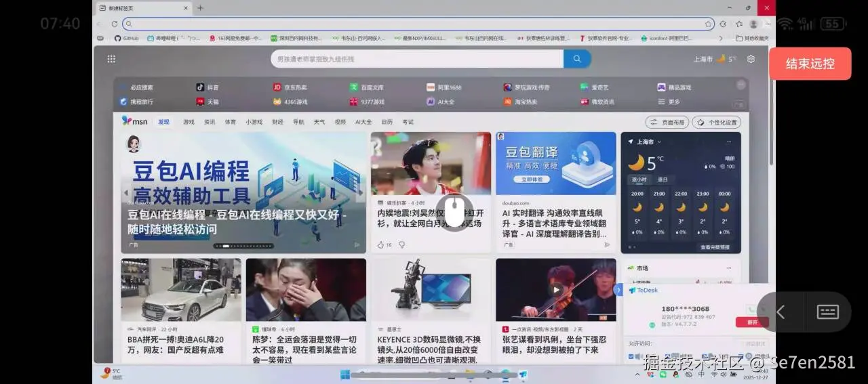Select the 财经 feed tab
Screen dimensions: 868x384
click(x=278, y=122)
